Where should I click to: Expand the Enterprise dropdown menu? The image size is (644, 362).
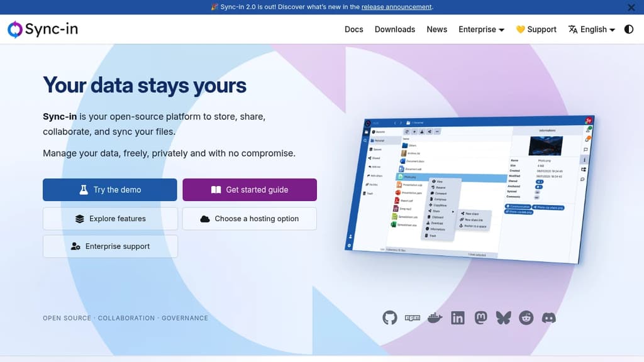[x=481, y=29]
